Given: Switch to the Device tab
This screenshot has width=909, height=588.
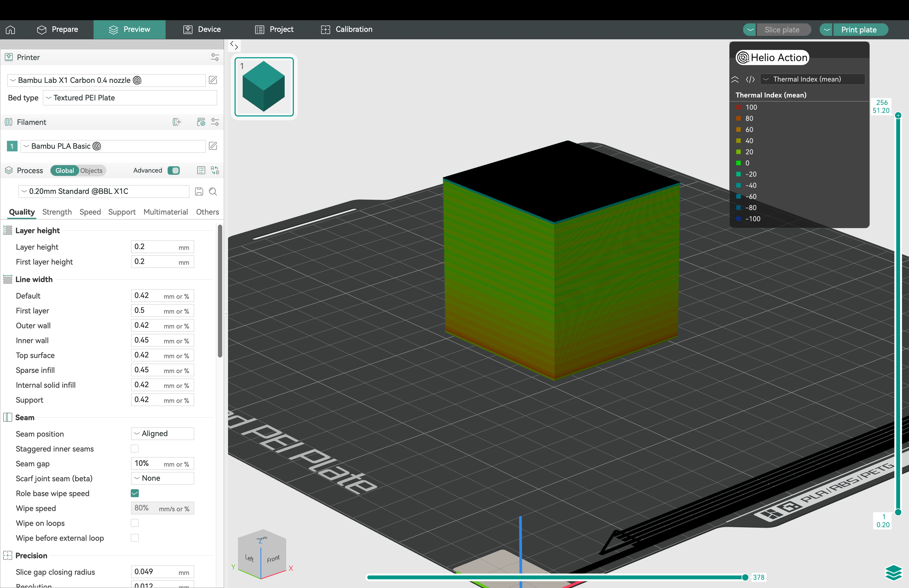Looking at the screenshot, I should (202, 29).
